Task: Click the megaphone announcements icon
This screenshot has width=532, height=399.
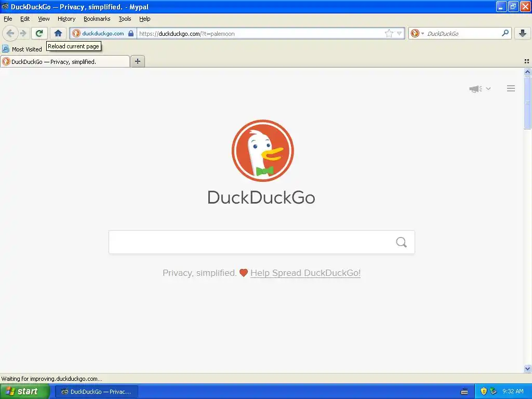Action: (476, 89)
